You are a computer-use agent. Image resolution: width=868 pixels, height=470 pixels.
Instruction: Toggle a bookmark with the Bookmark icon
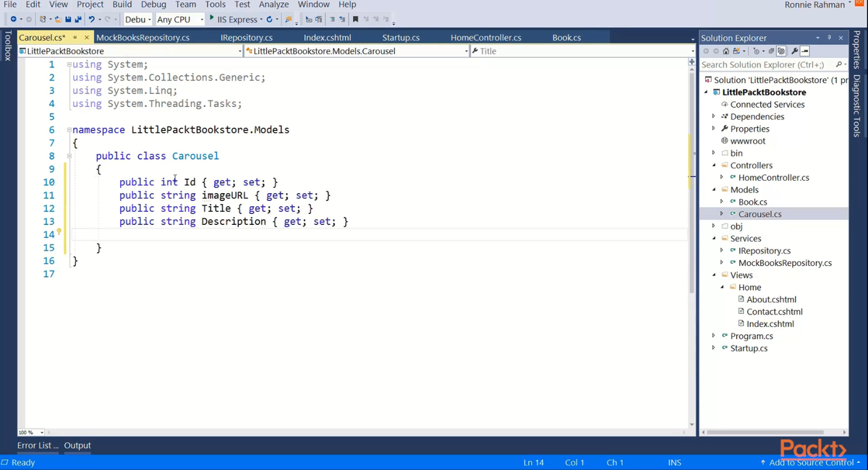coord(356,19)
